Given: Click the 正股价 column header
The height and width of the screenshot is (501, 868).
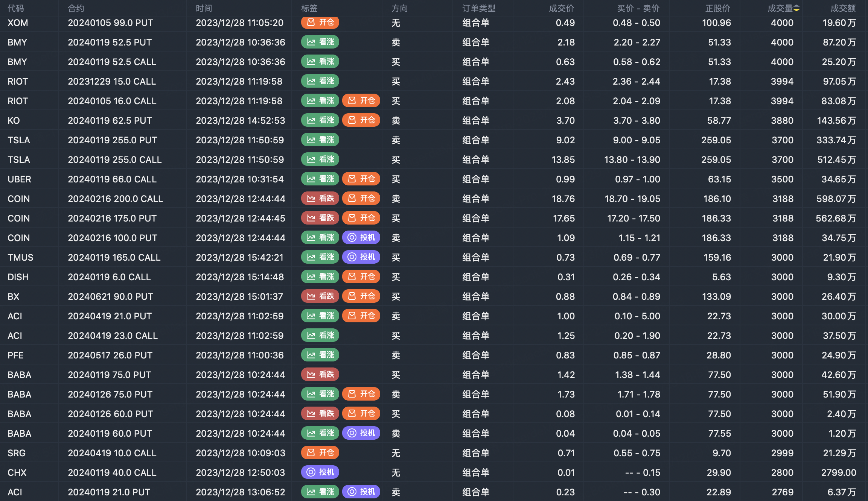Looking at the screenshot, I should 718,8.
